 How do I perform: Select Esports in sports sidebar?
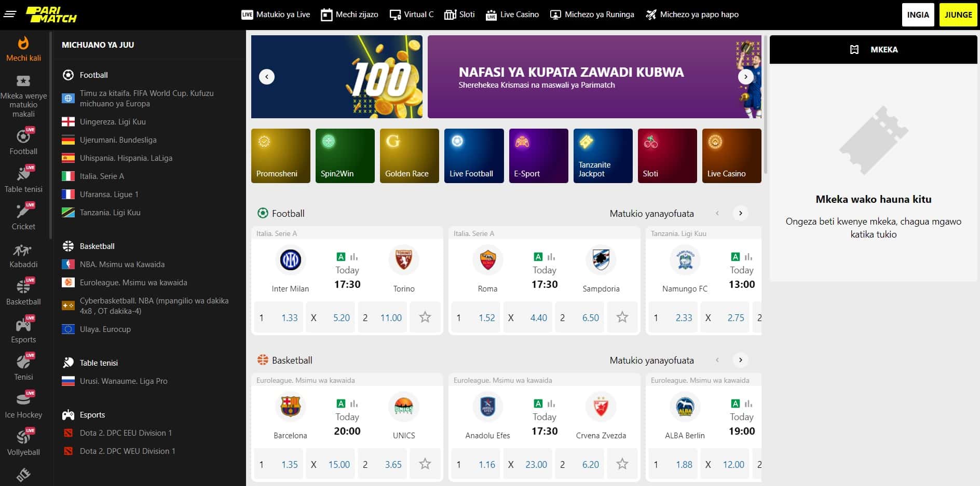pyautogui.click(x=23, y=329)
